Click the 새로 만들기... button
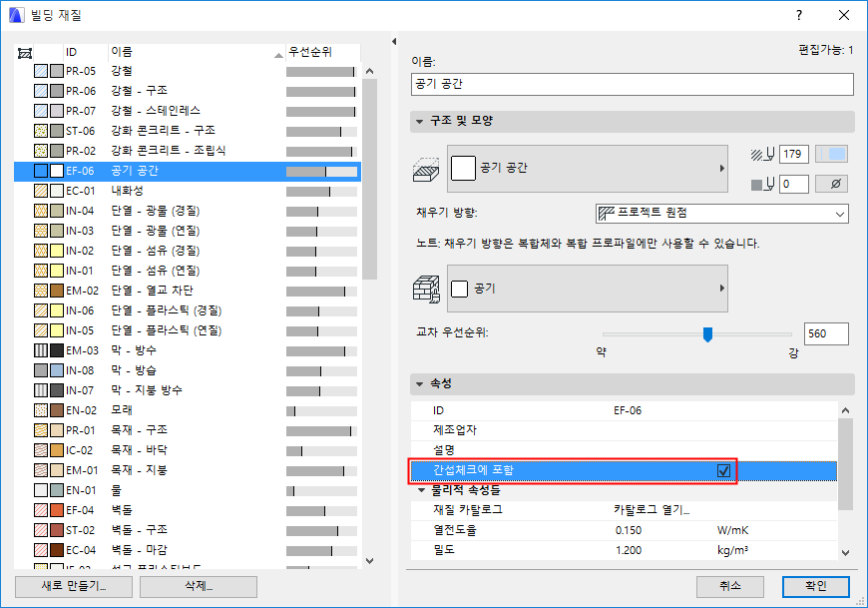The image size is (868, 608). pos(74,586)
